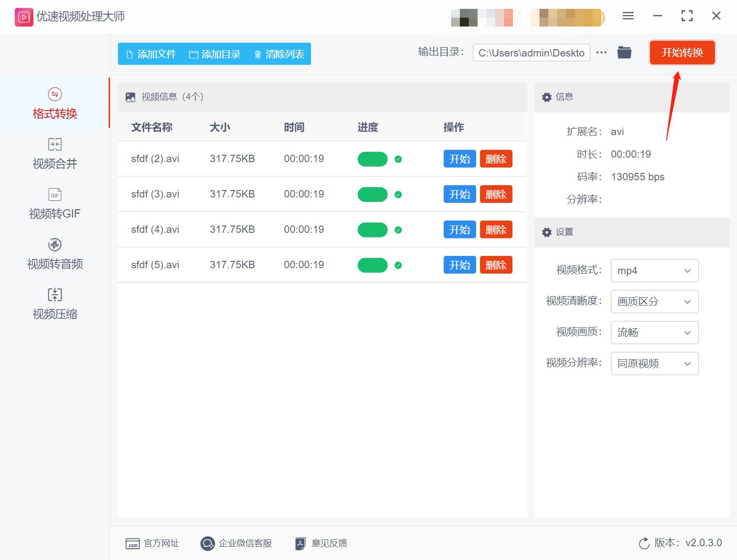Image resolution: width=737 pixels, height=560 pixels.
Task: Click the output directory path field
Action: tap(531, 53)
